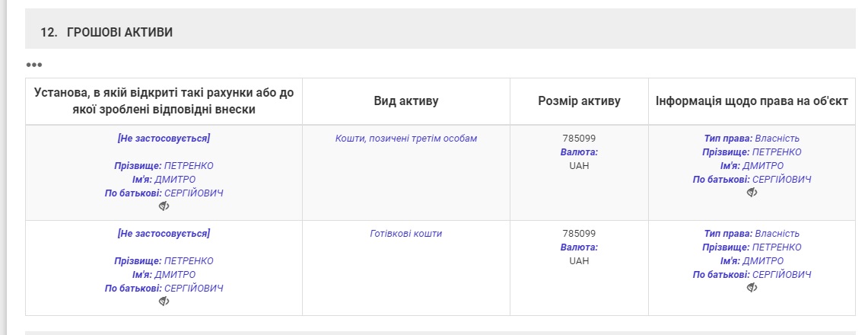Click "Тип права: Власність" in the Готівкові кошти row
The width and height of the screenshot is (868, 335).
click(752, 234)
